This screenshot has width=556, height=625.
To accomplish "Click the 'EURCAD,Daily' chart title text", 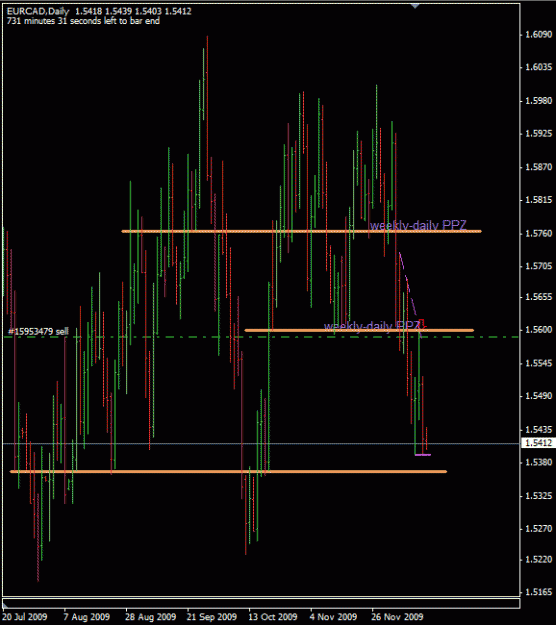I will click(x=38, y=11).
